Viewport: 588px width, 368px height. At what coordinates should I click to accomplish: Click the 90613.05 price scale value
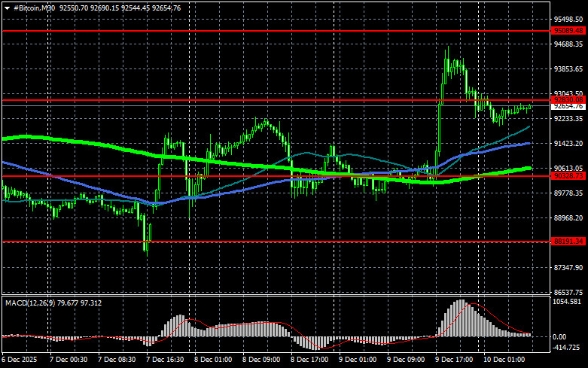click(568, 169)
